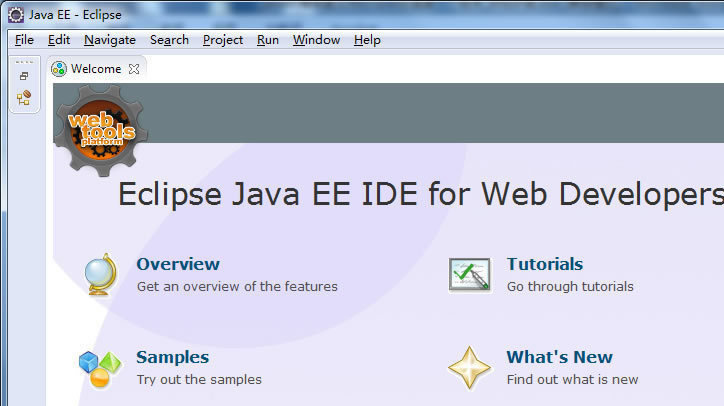This screenshot has height=406, width=724.
Task: Click 'Try out the samples' text
Action: pyautogui.click(x=199, y=380)
